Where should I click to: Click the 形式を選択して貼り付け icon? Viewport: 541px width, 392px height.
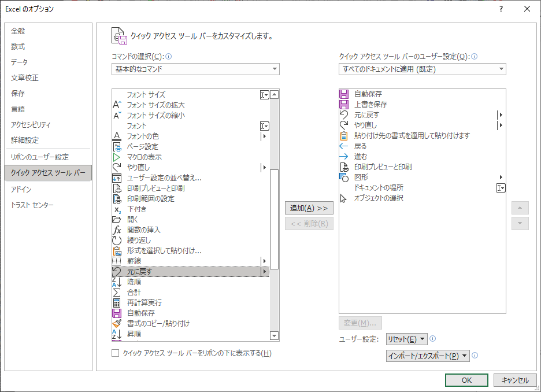coord(117,251)
